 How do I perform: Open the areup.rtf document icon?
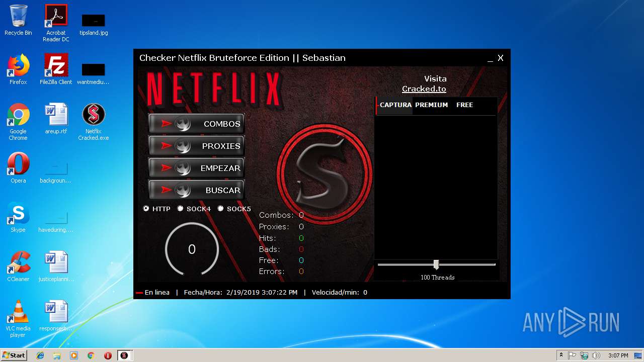point(56,119)
